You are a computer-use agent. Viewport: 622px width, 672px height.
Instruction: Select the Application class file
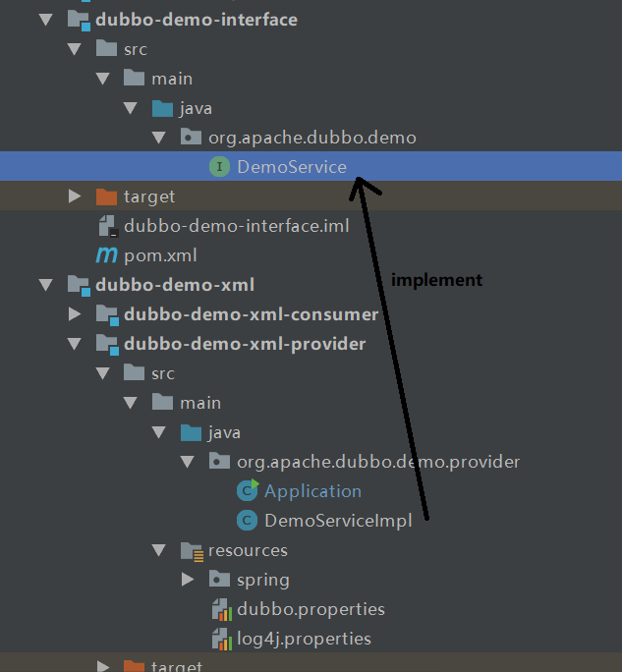click(x=312, y=491)
